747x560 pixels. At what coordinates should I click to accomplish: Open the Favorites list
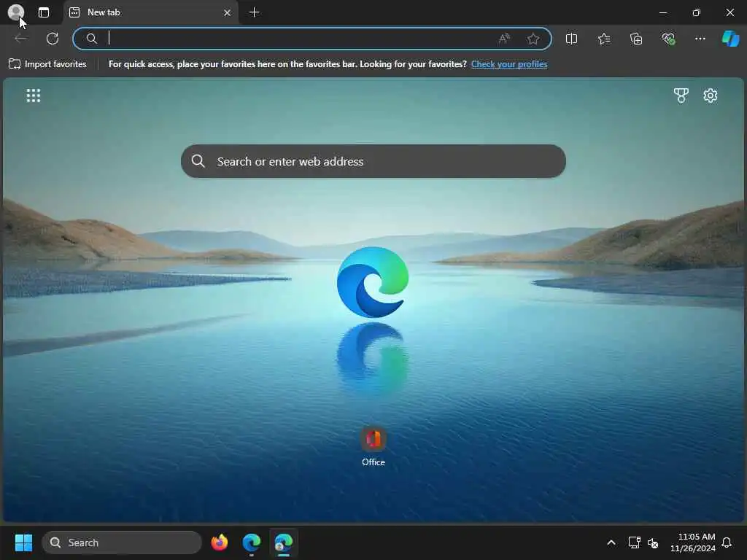point(603,39)
